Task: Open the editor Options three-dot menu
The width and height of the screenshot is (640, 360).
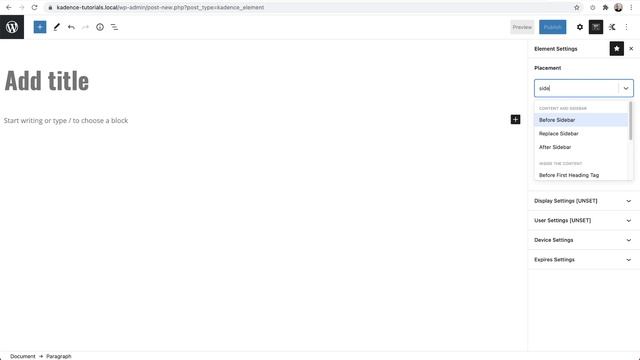Action: [627, 27]
